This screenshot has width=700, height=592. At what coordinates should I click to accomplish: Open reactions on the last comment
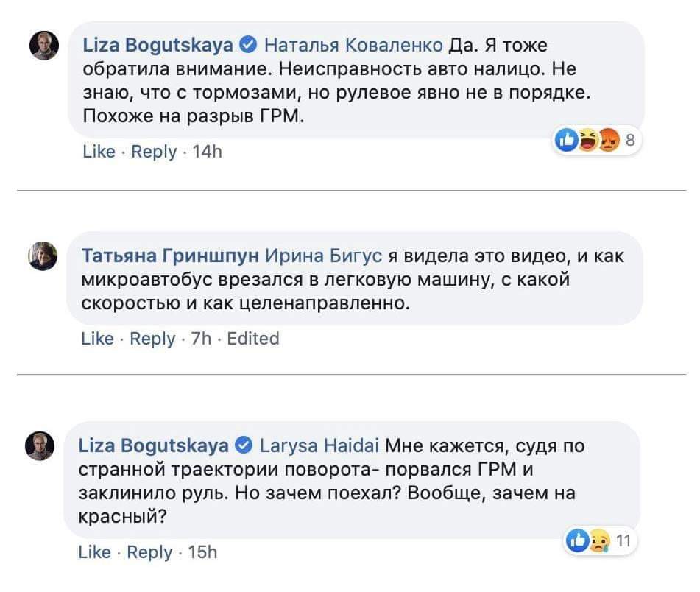coord(599,541)
